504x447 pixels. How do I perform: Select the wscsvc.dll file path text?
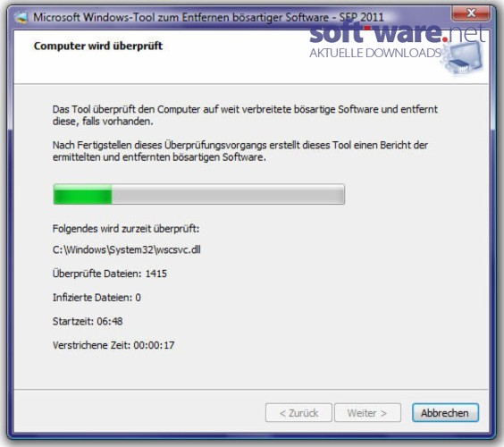coord(127,249)
